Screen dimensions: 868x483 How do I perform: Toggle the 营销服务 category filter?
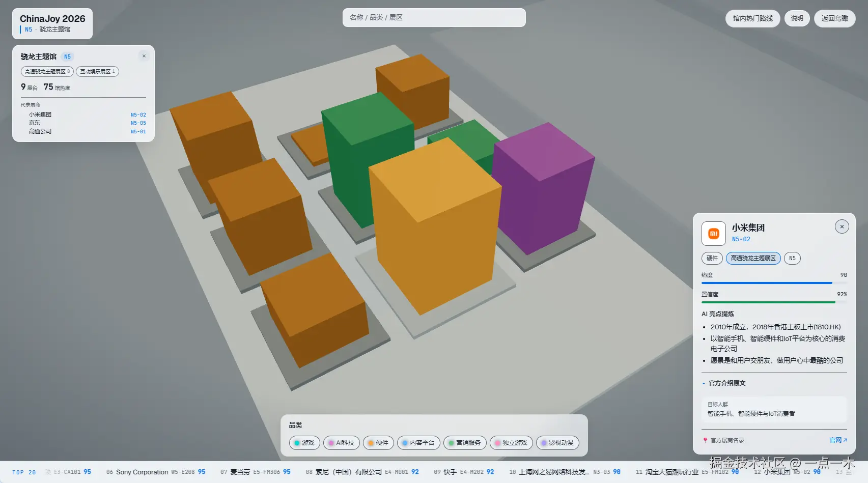pos(465,443)
